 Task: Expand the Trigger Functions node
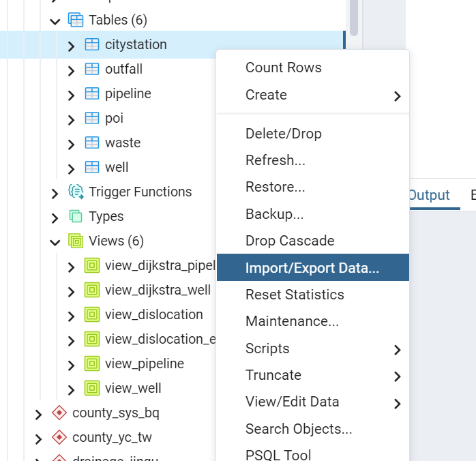(x=55, y=192)
